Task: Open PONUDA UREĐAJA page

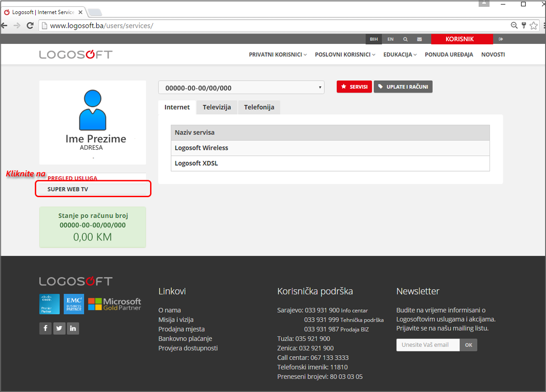Action: (449, 55)
